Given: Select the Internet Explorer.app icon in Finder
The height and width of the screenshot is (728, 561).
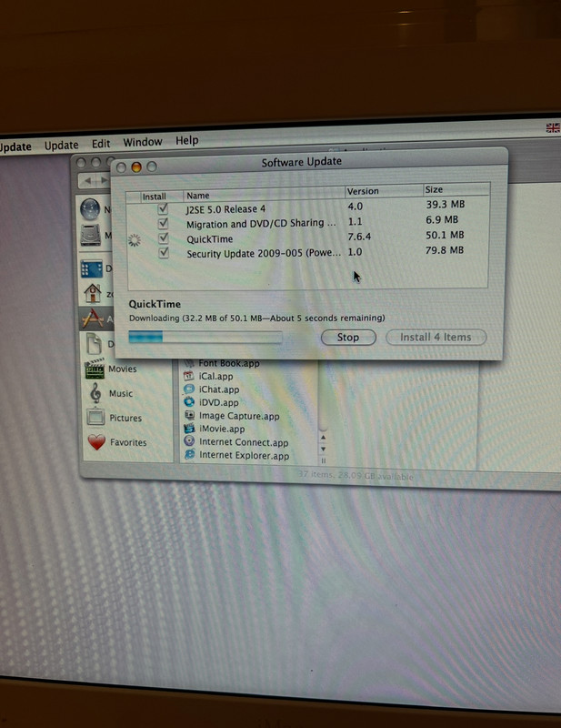Looking at the screenshot, I should click(x=189, y=454).
